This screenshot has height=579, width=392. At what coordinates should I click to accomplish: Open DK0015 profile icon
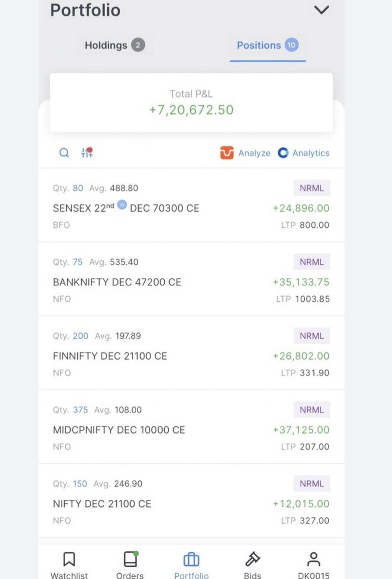coord(313,559)
